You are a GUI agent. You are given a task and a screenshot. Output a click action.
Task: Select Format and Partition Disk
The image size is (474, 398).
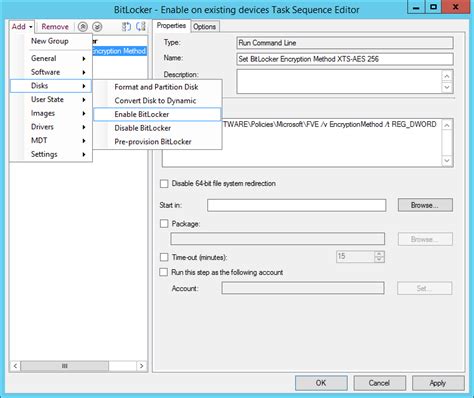click(x=157, y=87)
